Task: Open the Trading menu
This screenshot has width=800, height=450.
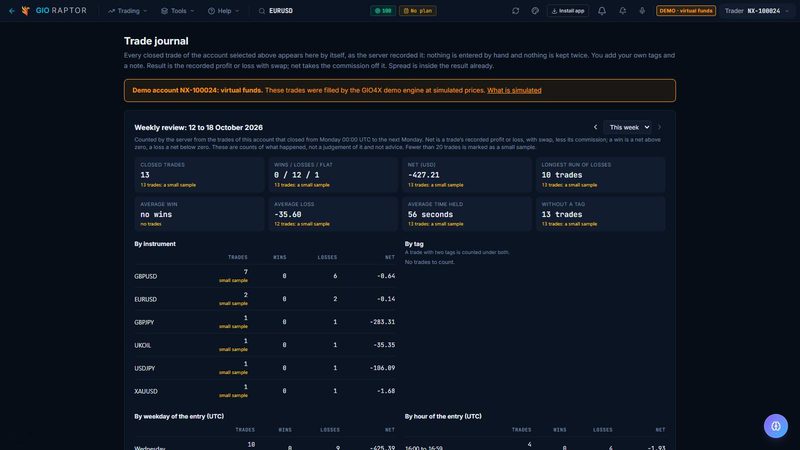Action: (128, 11)
